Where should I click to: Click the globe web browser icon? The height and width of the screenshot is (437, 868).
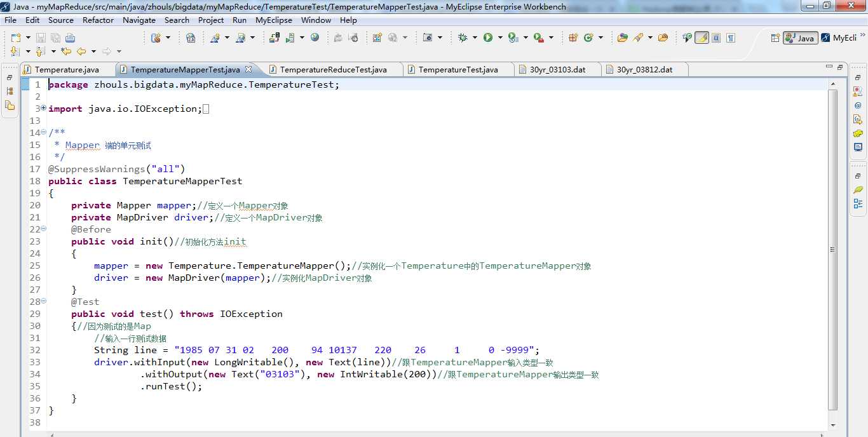pyautogui.click(x=315, y=37)
